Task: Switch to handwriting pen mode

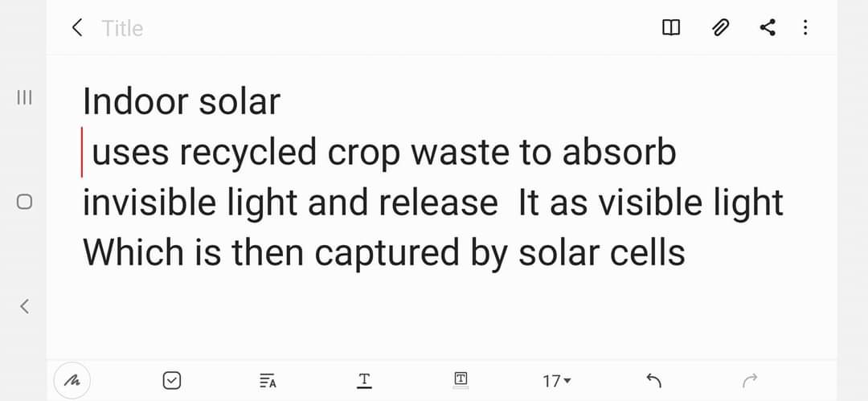Action: click(x=72, y=380)
